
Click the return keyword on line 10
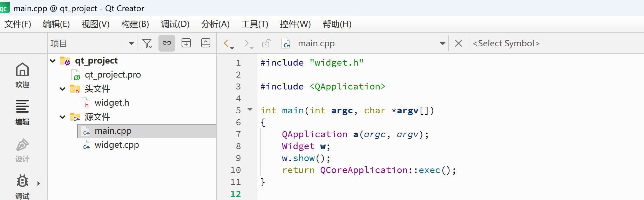tap(298, 170)
